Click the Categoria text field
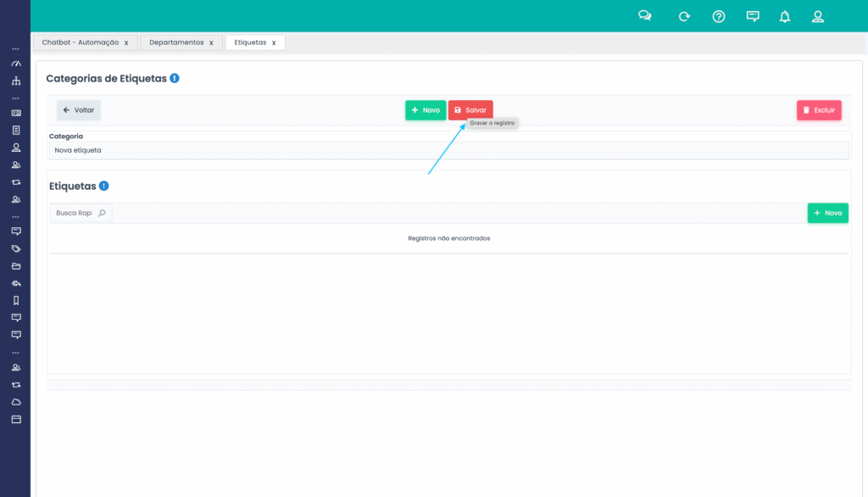Viewport: 868px width, 497px height. click(448, 150)
